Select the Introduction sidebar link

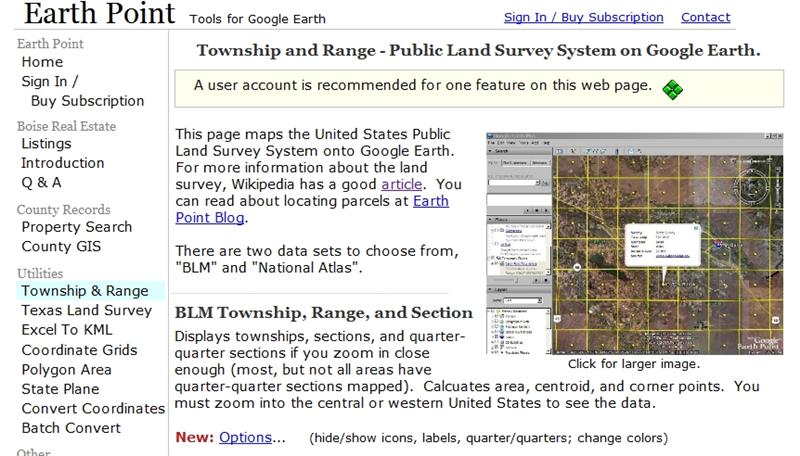(63, 163)
